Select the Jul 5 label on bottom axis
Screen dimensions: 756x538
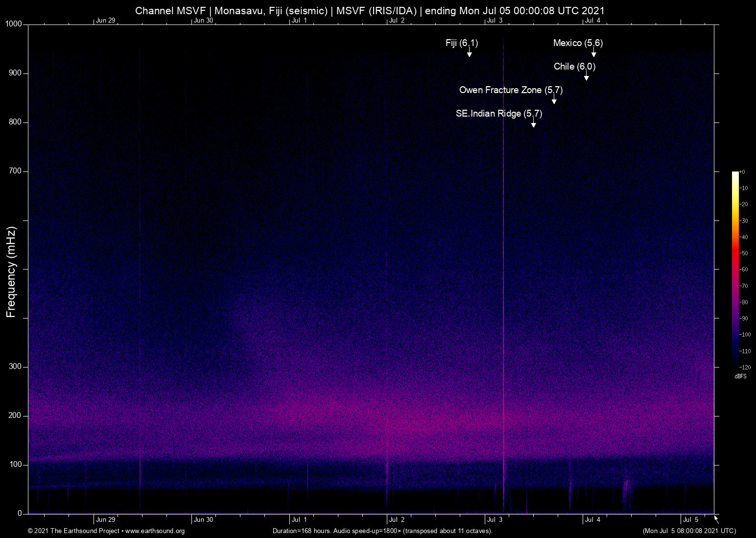tap(690, 519)
